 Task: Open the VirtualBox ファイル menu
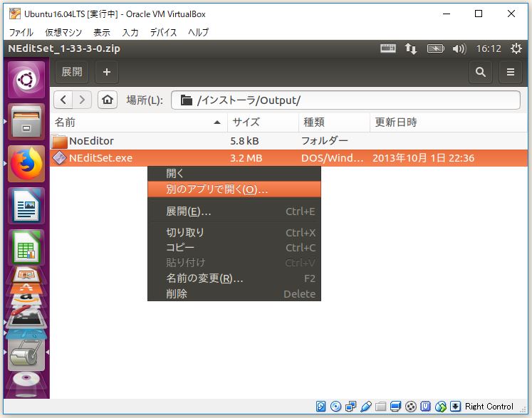pyautogui.click(x=21, y=33)
